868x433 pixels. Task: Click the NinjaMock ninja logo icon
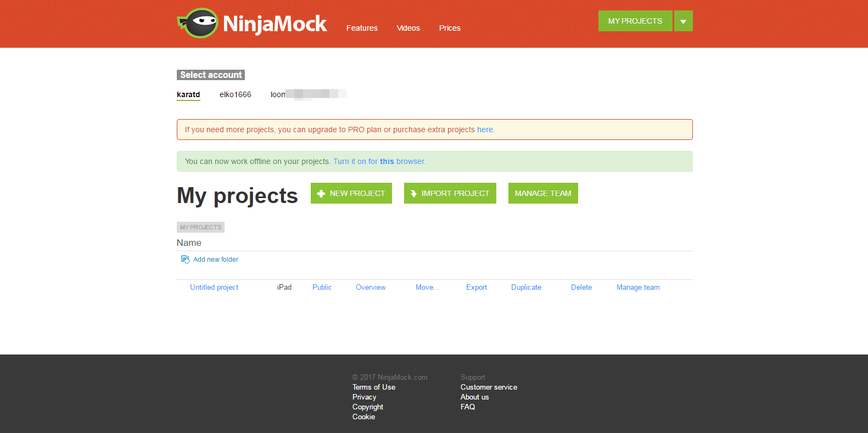(x=199, y=23)
